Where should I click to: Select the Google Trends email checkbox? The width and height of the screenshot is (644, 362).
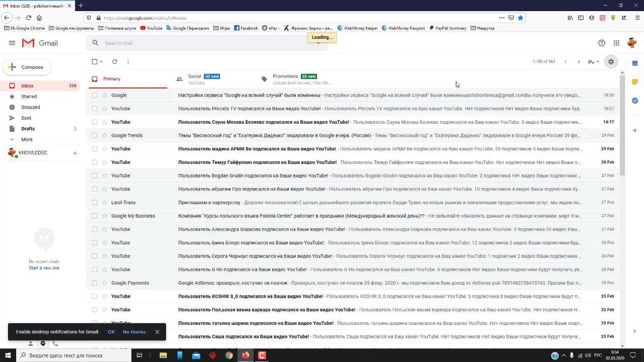point(95,135)
